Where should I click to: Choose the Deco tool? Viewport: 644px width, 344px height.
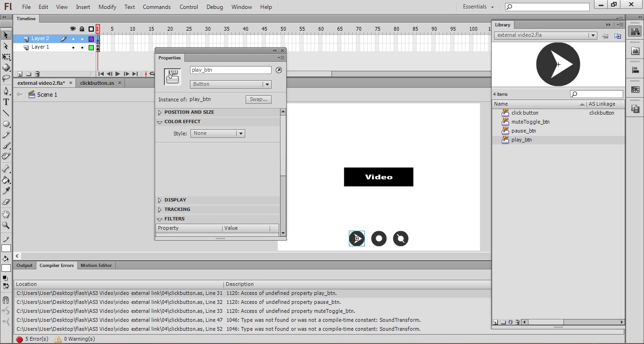(x=6, y=156)
